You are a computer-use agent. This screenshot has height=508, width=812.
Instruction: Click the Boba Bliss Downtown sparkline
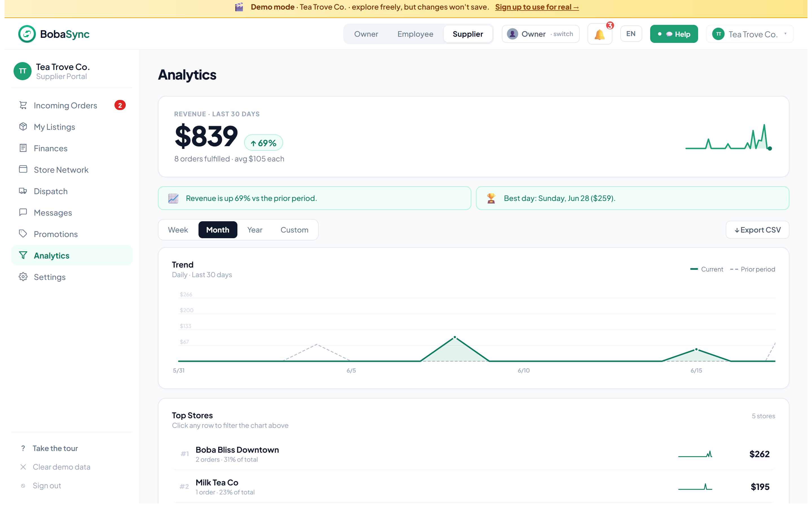695,454
